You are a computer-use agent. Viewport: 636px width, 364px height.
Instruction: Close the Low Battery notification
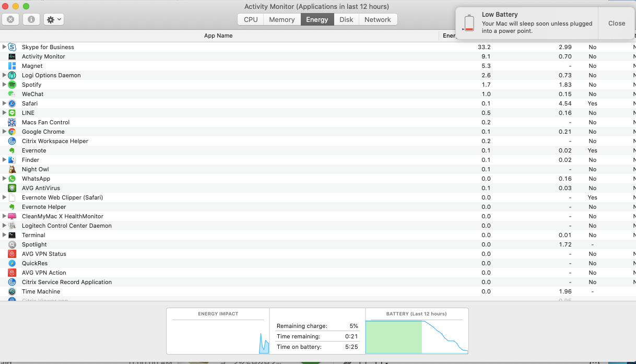[617, 24]
